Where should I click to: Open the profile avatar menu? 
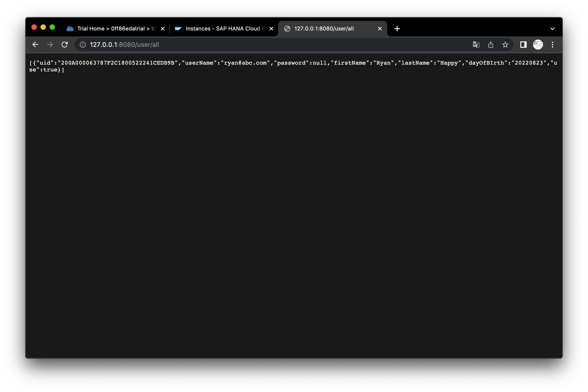tap(538, 45)
